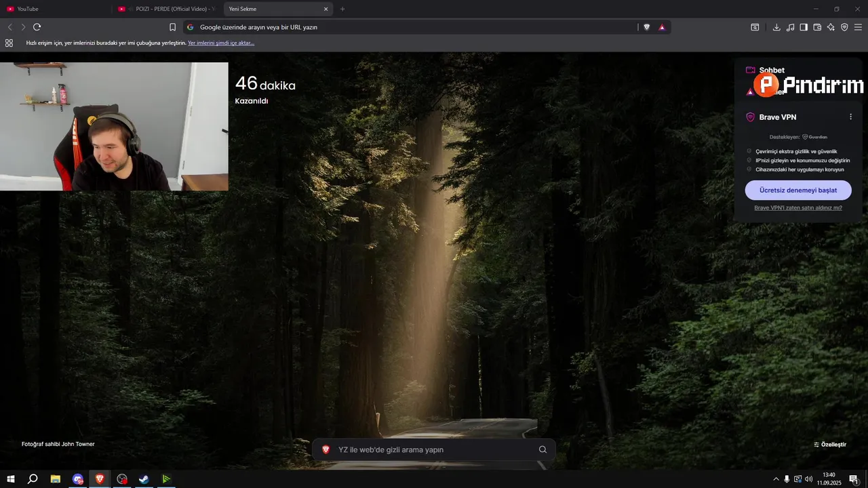Open File Explorer from taskbar
This screenshot has width=868, height=488.
point(56,479)
